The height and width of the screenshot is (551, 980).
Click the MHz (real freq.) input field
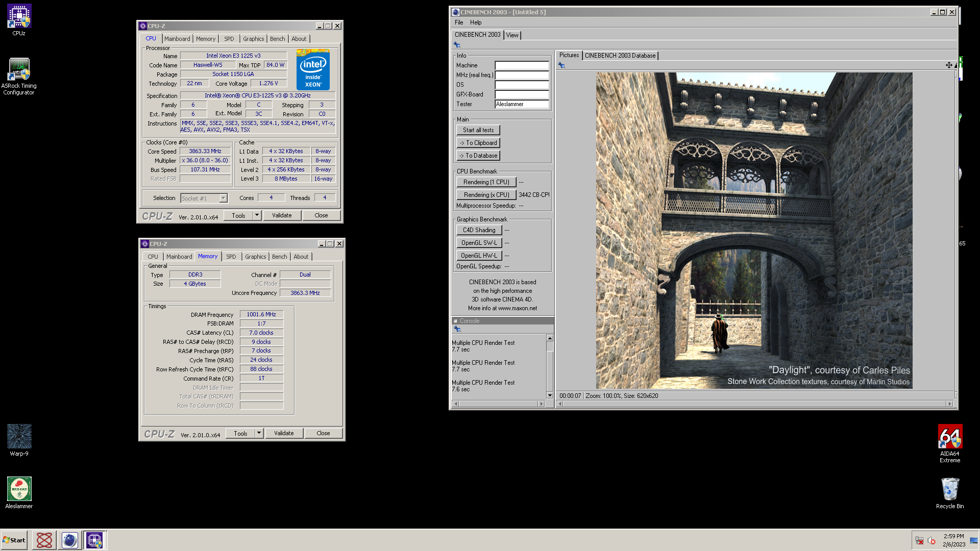pyautogui.click(x=522, y=75)
